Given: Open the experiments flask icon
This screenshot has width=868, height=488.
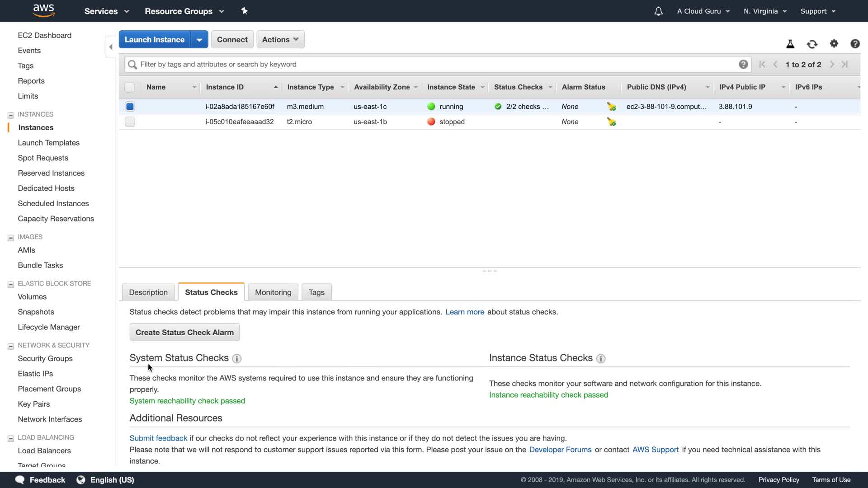Looking at the screenshot, I should [790, 44].
